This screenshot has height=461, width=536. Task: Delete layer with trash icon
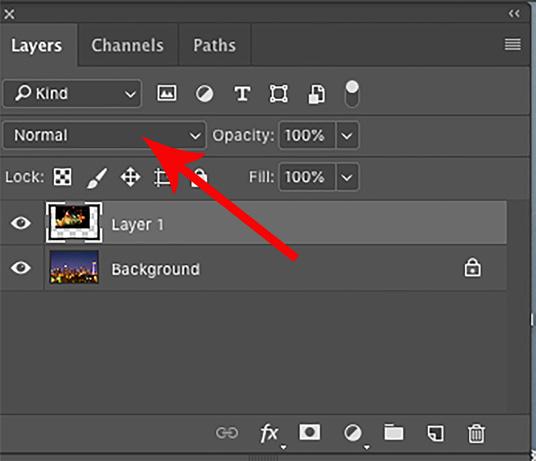coord(476,433)
